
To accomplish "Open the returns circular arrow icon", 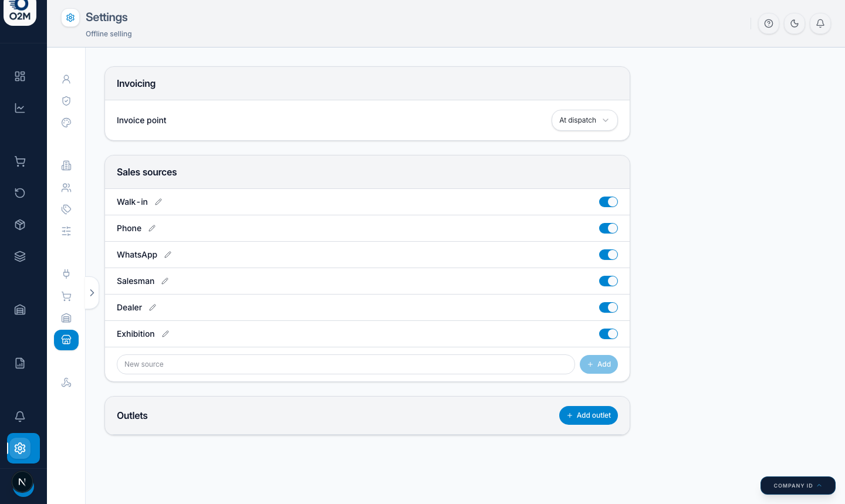I will click(x=20, y=193).
